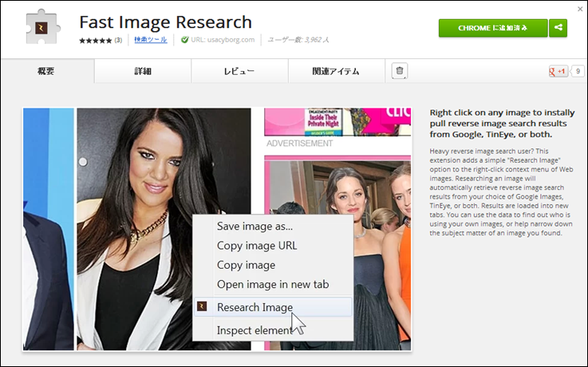
Task: Close the extension detail overlay
Action: click(x=580, y=9)
